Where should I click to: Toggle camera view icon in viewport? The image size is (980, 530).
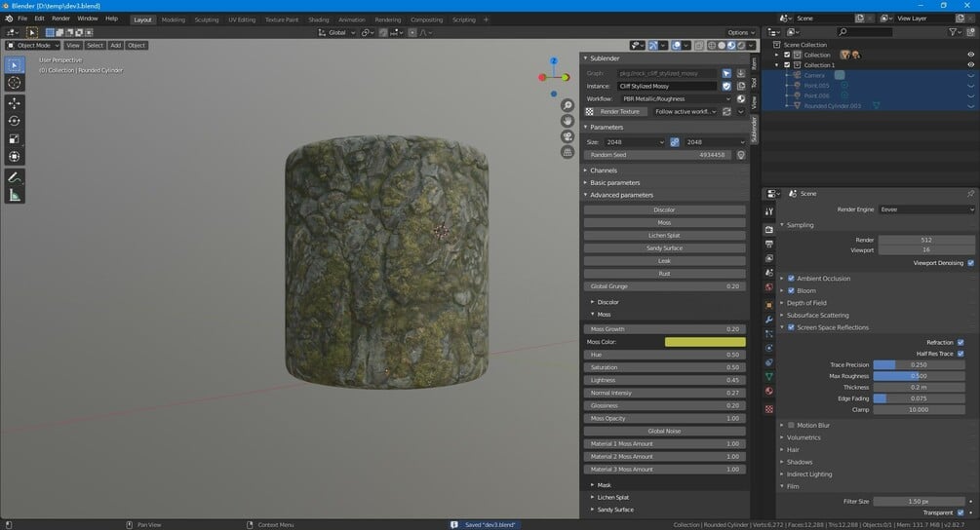coord(568,136)
